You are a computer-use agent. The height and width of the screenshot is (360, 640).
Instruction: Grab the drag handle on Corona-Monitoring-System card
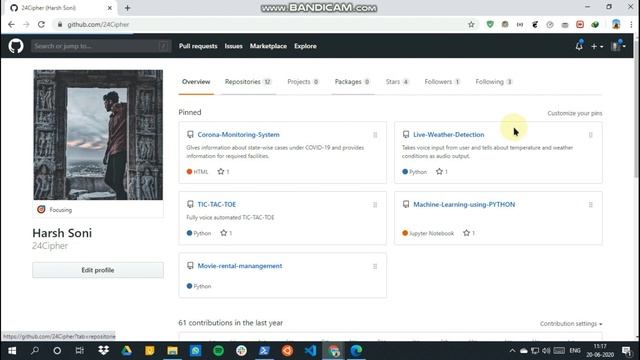tap(375, 135)
